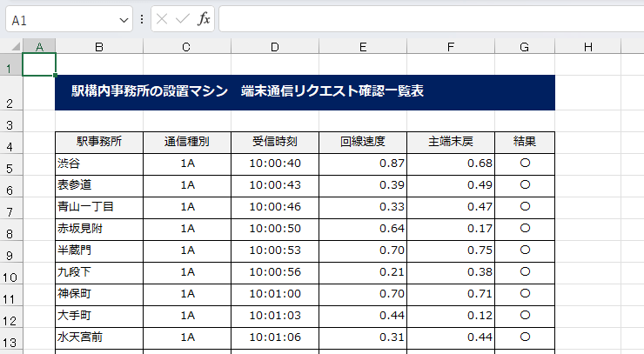Viewport: 644px width, 354px height.
Task: Select the 主端末戻 value 0.49
Action: point(451,186)
